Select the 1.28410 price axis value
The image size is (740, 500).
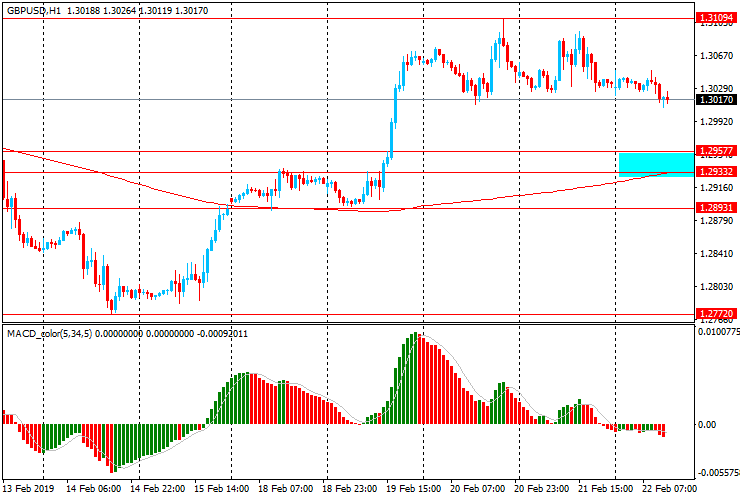[x=714, y=254]
